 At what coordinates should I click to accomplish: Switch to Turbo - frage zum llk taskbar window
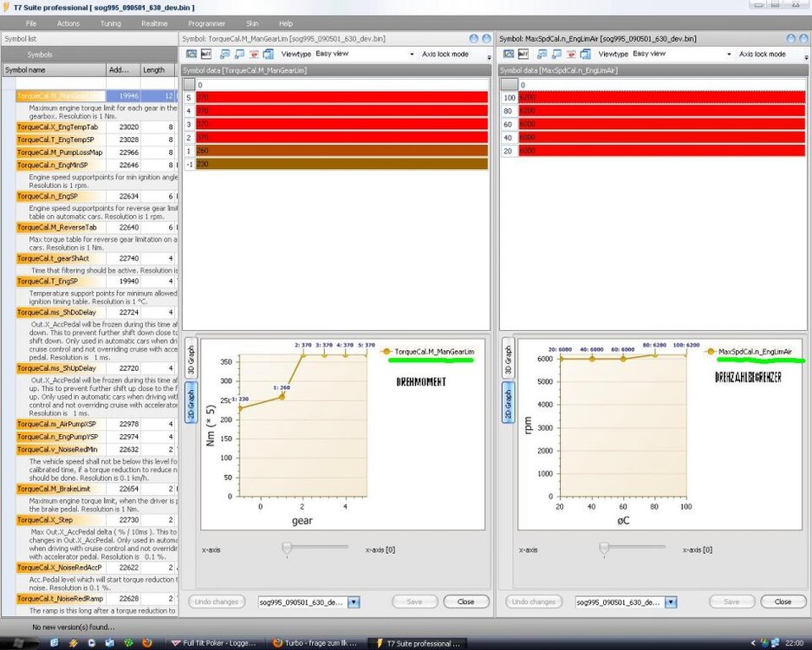315,643
